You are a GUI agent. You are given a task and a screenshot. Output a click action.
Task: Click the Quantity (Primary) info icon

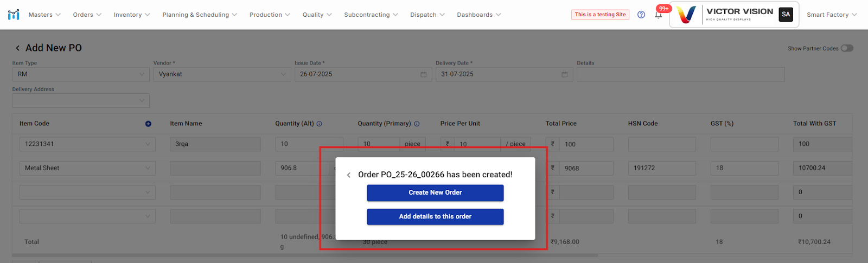click(417, 124)
